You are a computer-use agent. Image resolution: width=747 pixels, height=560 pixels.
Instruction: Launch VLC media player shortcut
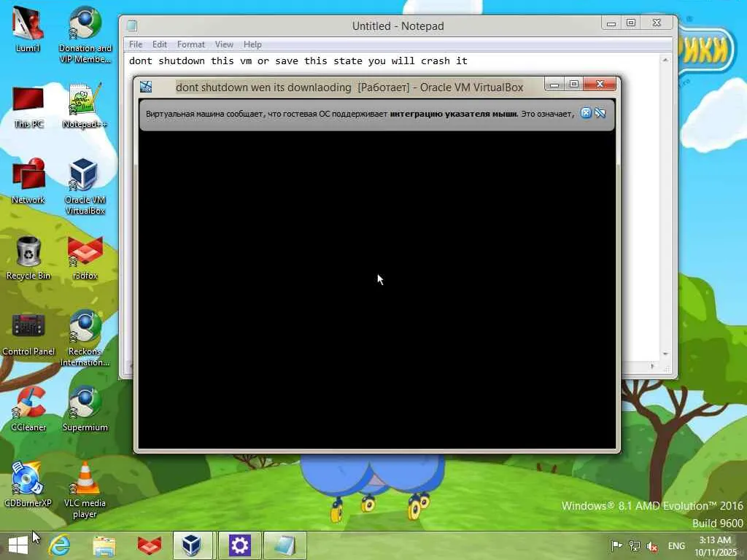click(85, 491)
